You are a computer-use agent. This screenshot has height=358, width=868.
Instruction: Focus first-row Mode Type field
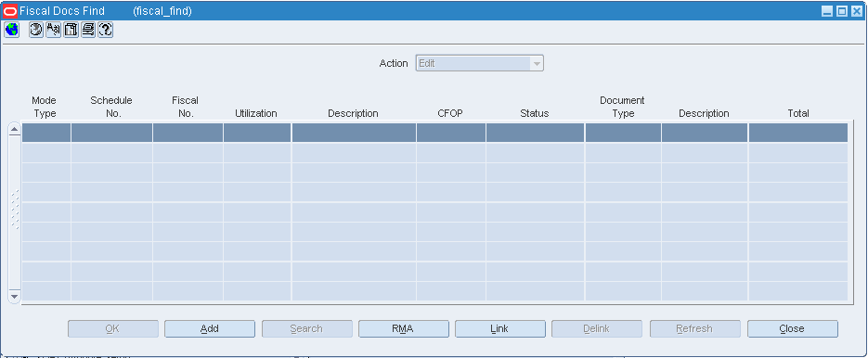point(46,133)
